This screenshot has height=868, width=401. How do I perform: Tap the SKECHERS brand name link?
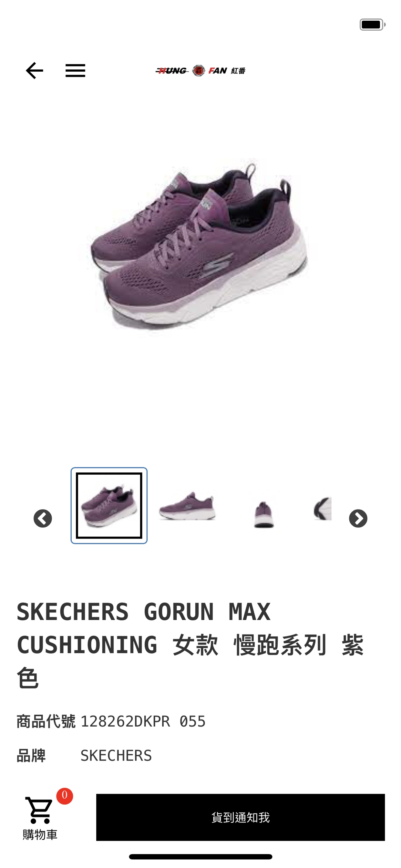(x=116, y=755)
